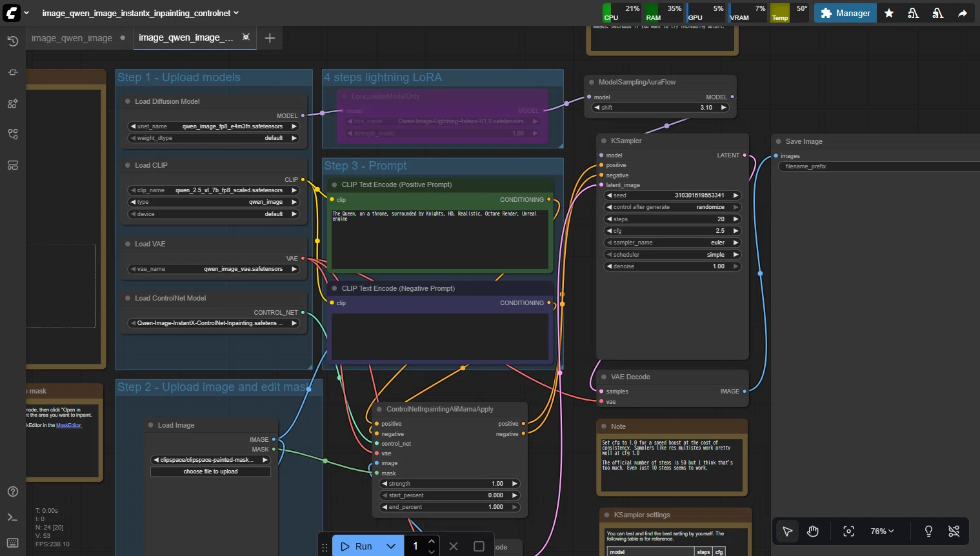Add a new workflow tab
Viewport: 980px width, 556px height.
pyautogui.click(x=270, y=38)
